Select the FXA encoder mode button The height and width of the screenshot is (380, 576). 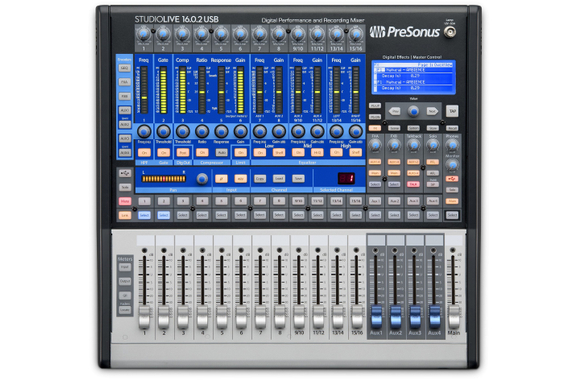(125, 82)
